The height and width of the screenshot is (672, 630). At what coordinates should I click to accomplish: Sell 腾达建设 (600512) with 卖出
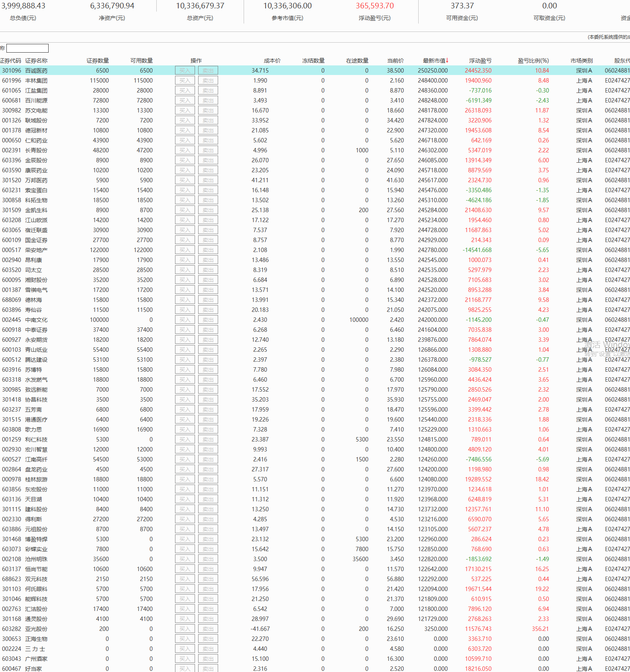[x=208, y=360]
